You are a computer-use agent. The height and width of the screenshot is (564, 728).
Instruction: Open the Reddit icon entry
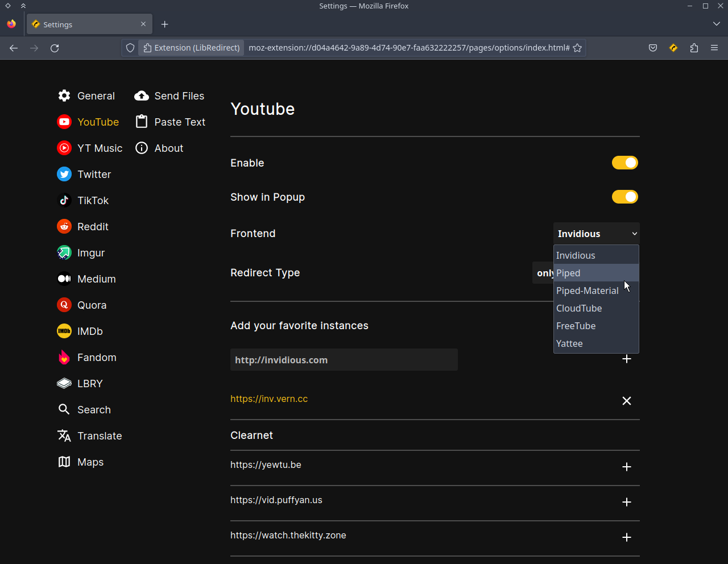tap(64, 226)
